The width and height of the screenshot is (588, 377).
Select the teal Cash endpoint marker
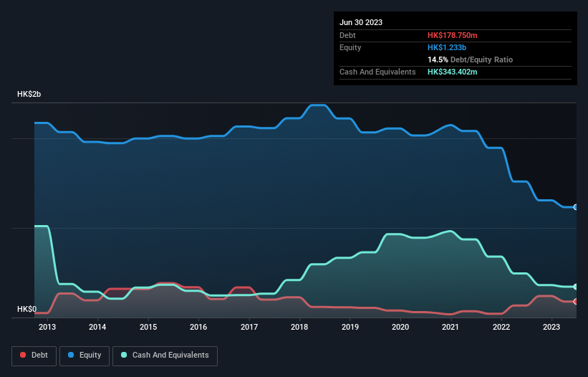coord(576,287)
